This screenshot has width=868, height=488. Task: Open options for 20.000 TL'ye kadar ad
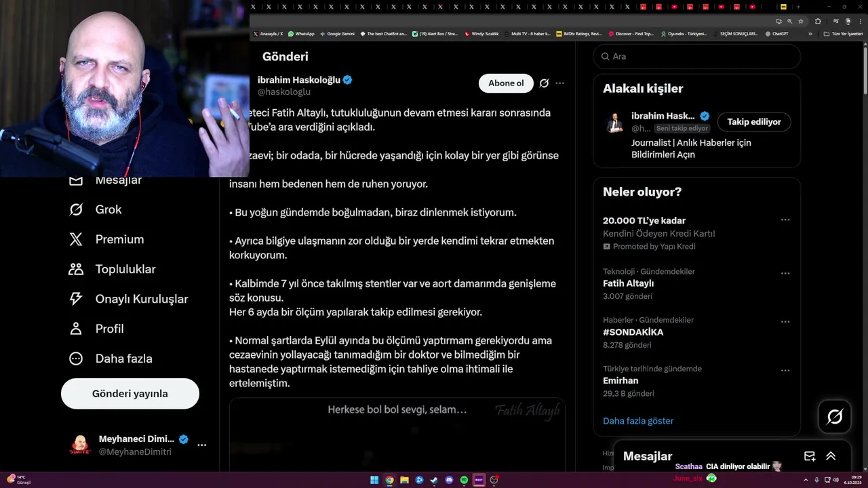pos(785,220)
